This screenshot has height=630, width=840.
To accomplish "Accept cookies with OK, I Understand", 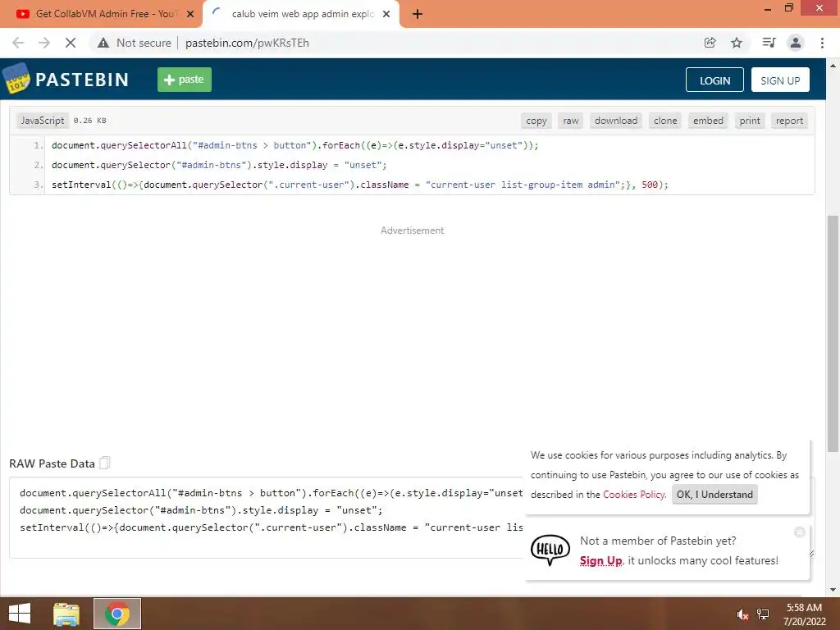I will pos(714,495).
